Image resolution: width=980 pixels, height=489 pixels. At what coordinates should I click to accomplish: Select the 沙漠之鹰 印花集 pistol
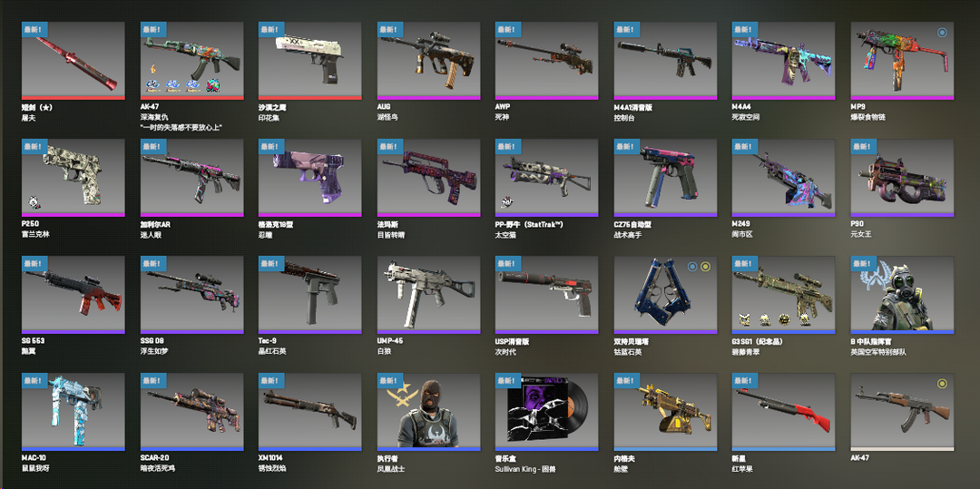(310, 61)
